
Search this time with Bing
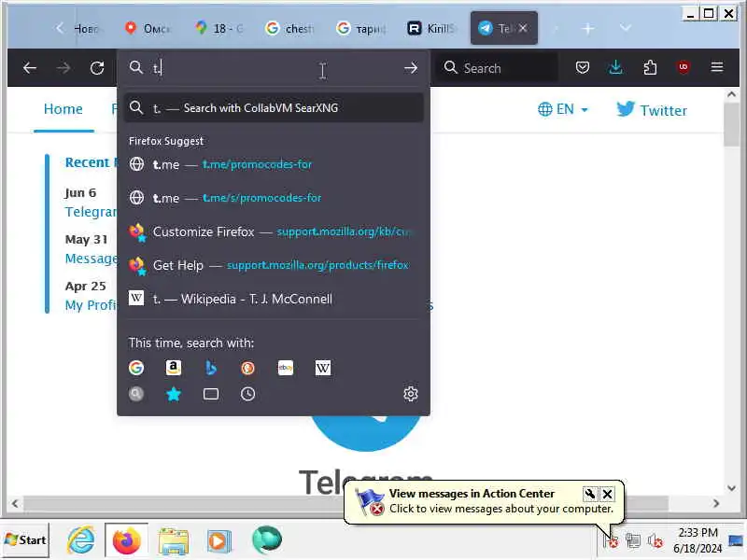(x=211, y=368)
